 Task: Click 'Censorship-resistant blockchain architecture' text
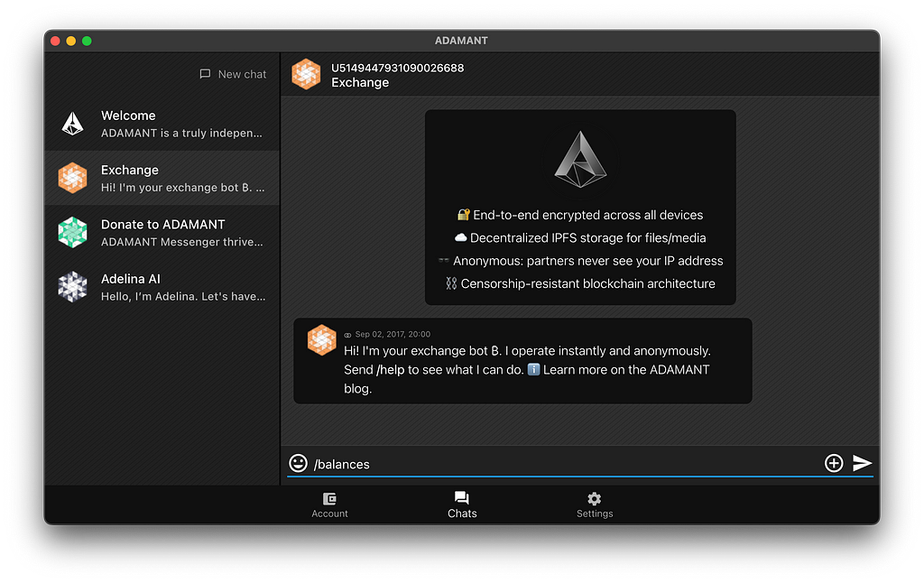click(x=588, y=284)
